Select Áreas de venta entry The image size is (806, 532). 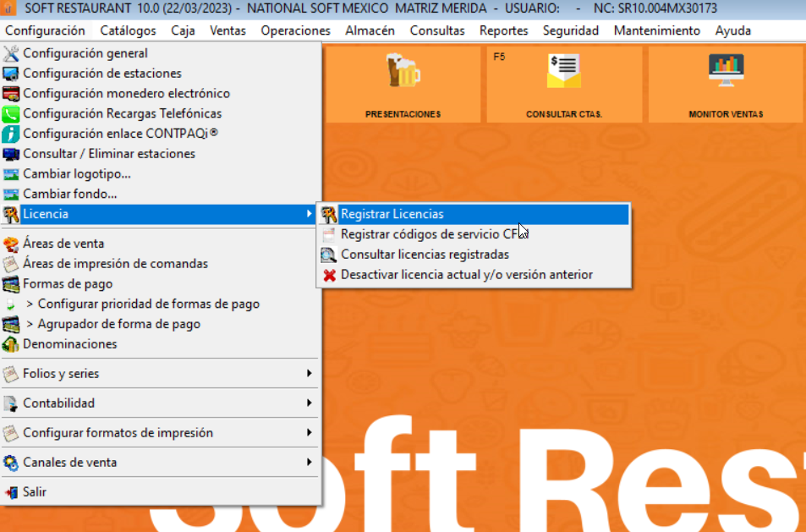[161, 244]
